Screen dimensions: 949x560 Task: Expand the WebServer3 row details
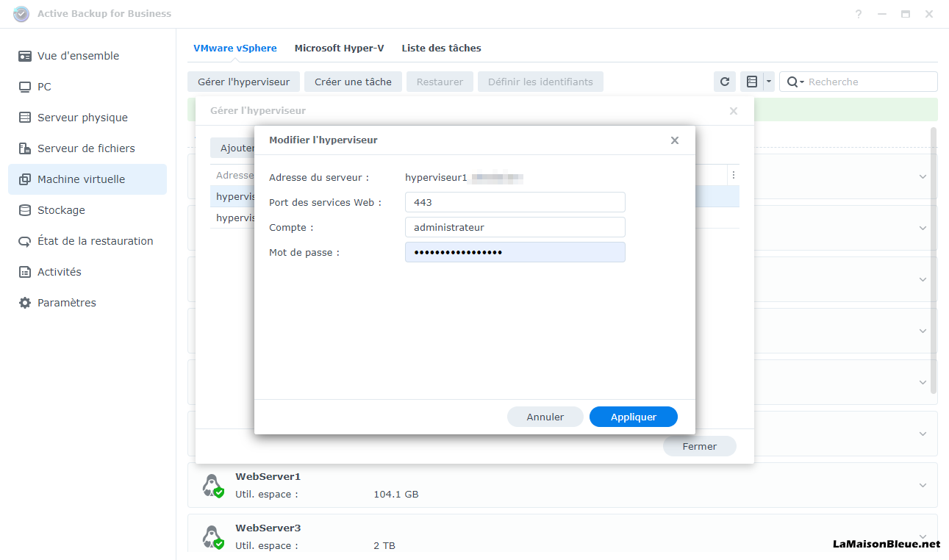pyautogui.click(x=923, y=536)
